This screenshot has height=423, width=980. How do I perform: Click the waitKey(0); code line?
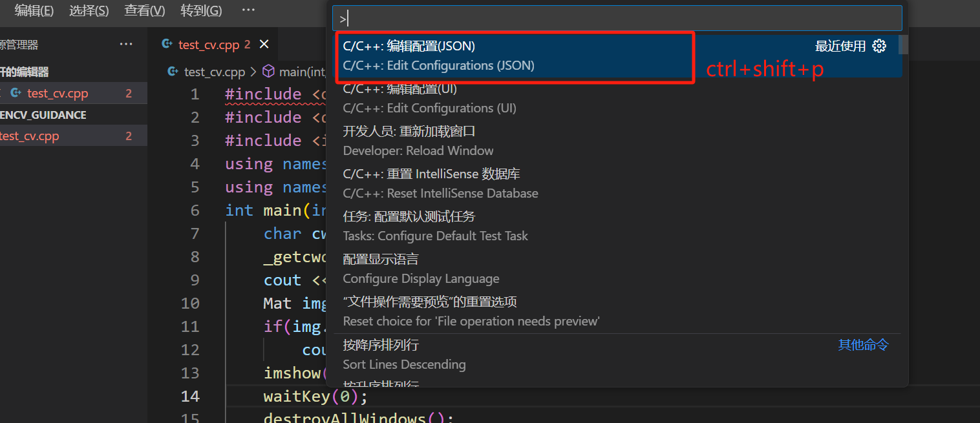tap(315, 397)
